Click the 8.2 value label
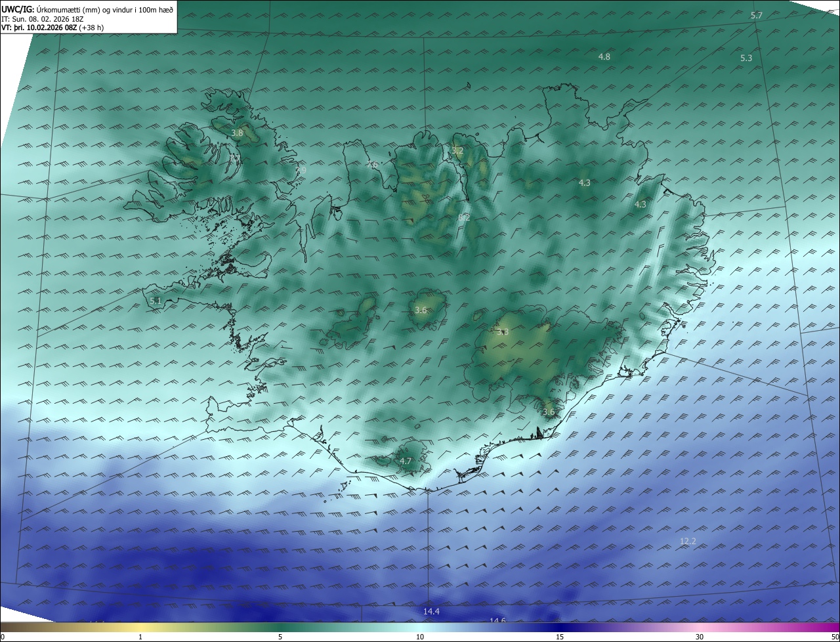This screenshot has width=840, height=642. tap(464, 217)
